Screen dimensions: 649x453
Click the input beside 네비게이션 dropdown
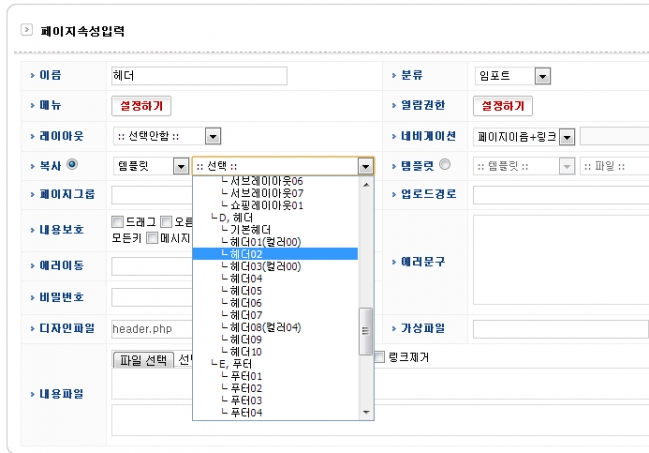click(615, 136)
